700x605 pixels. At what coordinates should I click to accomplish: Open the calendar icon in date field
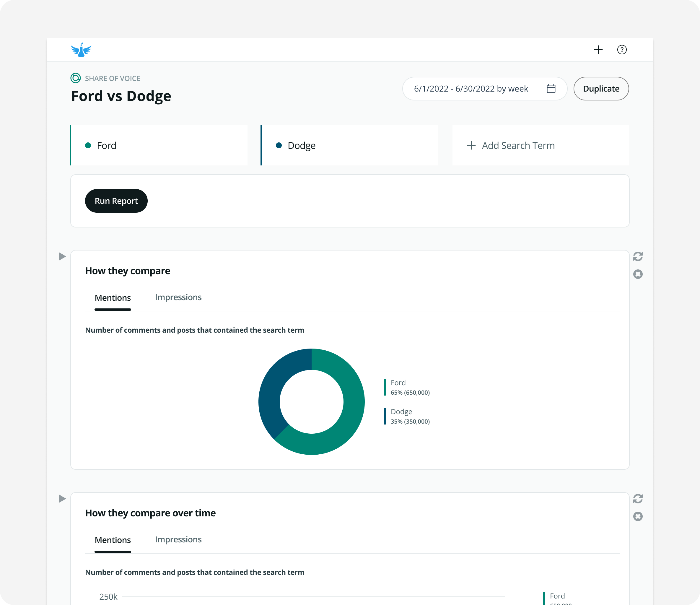[551, 89]
